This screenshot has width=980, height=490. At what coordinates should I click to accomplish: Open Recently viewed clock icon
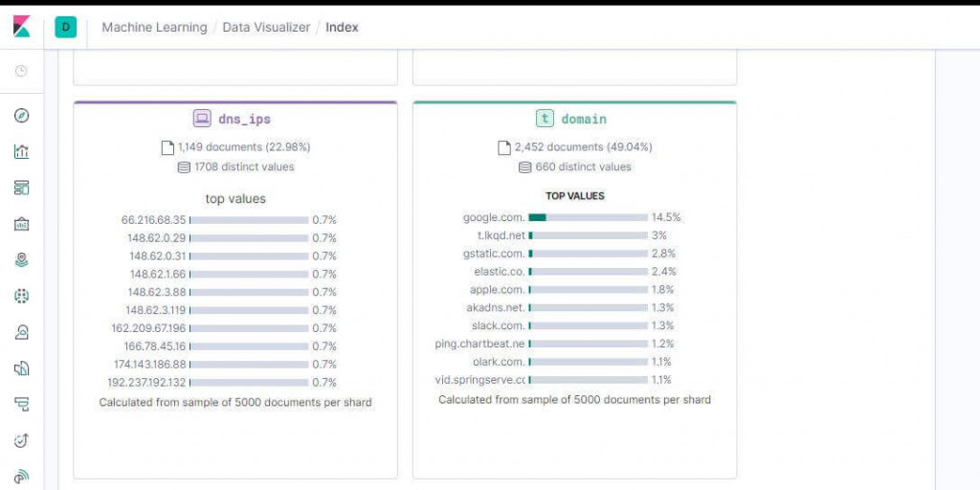[x=21, y=71]
